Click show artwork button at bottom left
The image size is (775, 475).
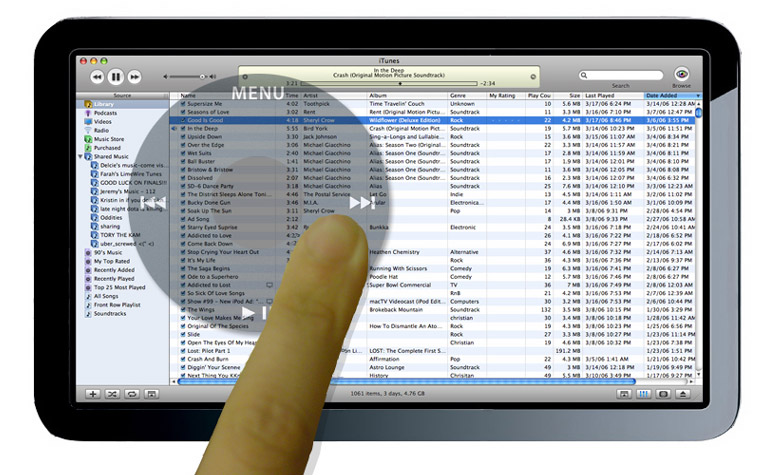pyautogui.click(x=151, y=394)
